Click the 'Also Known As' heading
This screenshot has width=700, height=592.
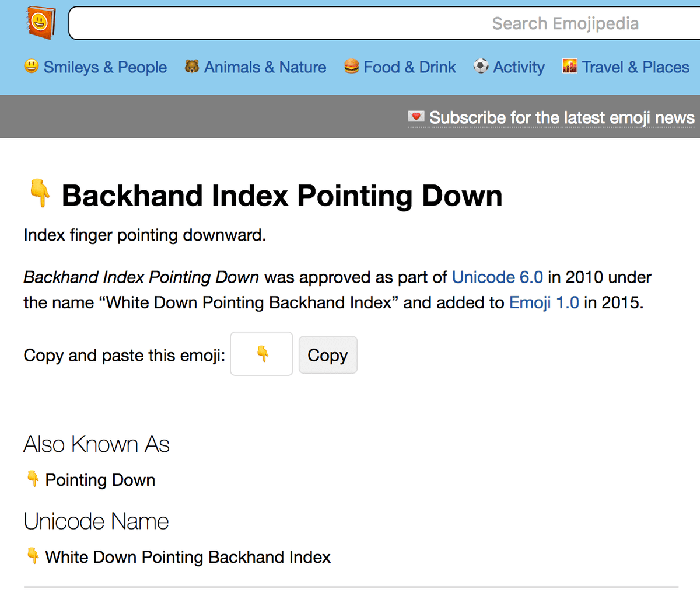[x=97, y=444]
